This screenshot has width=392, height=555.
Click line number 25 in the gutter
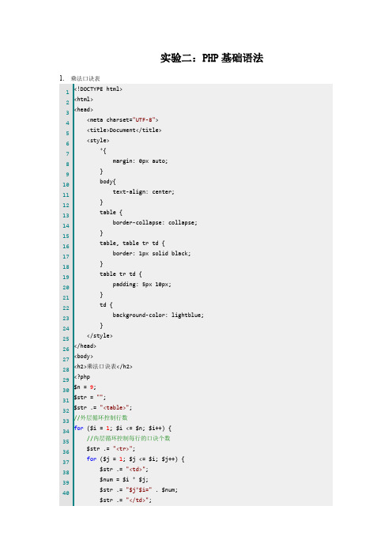coord(66,338)
